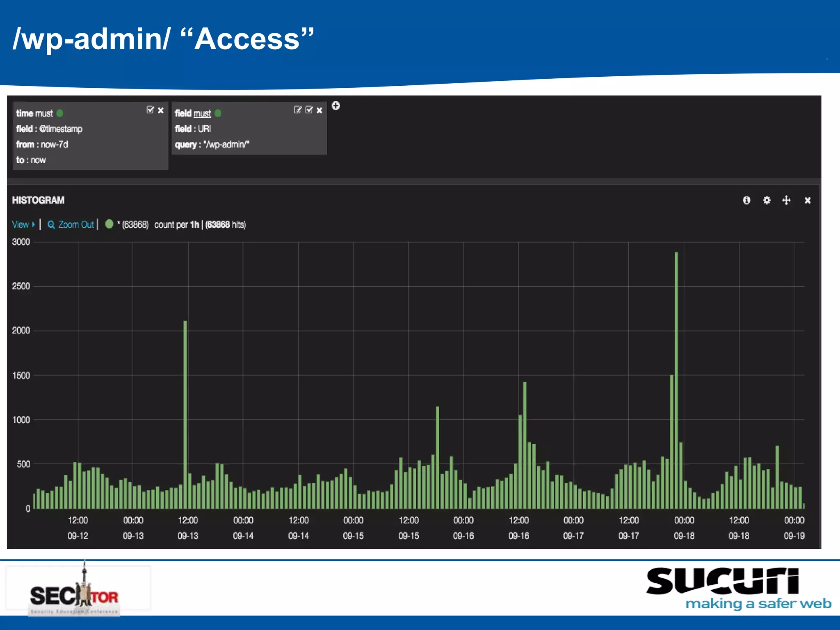Edit the URI field filter
Viewport: 840px width, 630px height.
pos(297,110)
